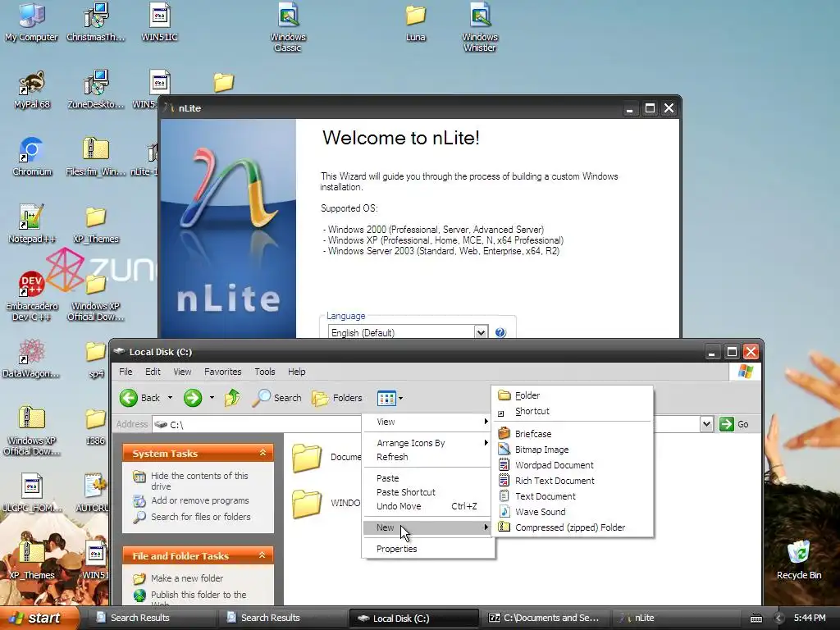Click the Start button
Image resolution: width=840 pixels, height=630 pixels.
(x=39, y=618)
